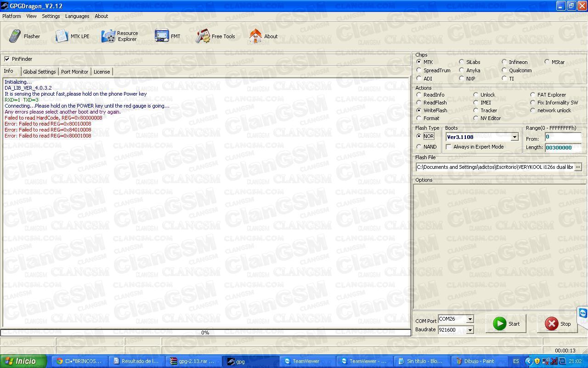
Task: Open the Flasher tool
Action: coord(25,36)
